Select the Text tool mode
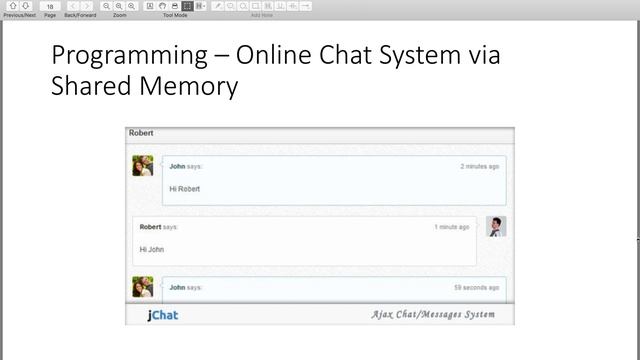The image size is (640, 360). [150, 6]
